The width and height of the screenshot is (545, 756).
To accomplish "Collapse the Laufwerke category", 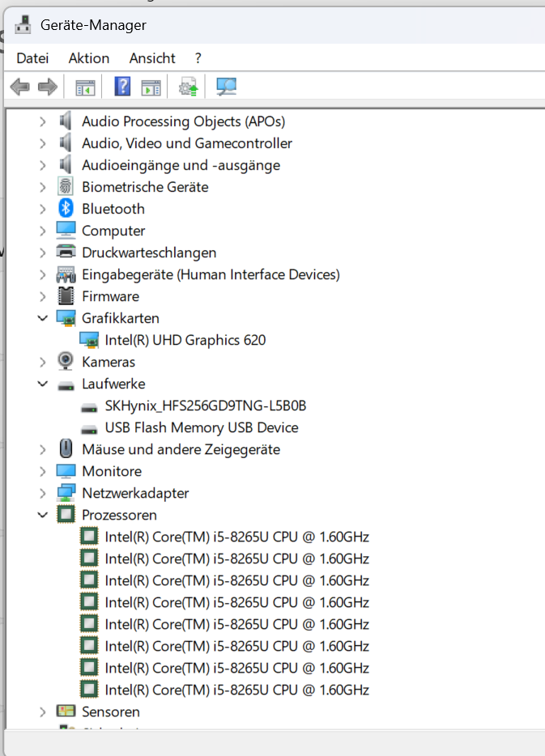I will [x=43, y=384].
